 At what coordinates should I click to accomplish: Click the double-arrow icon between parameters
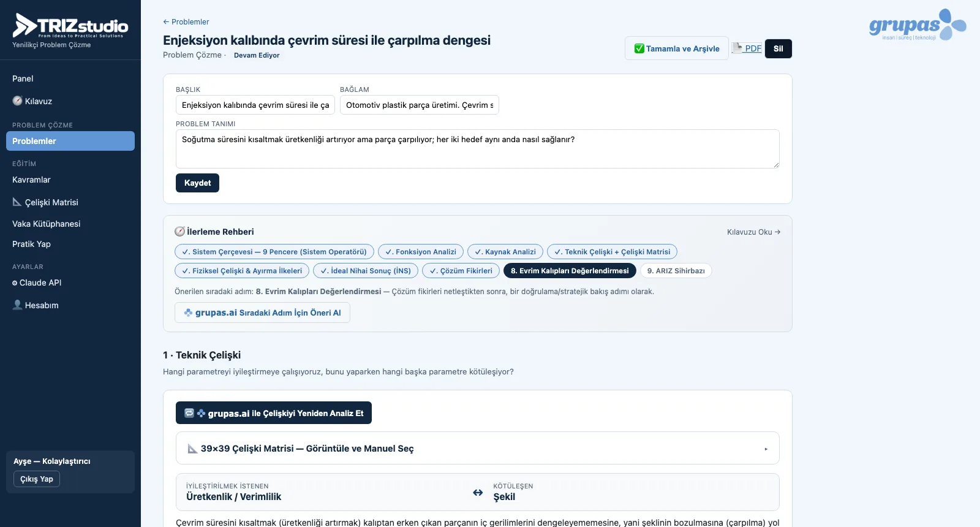click(x=478, y=492)
